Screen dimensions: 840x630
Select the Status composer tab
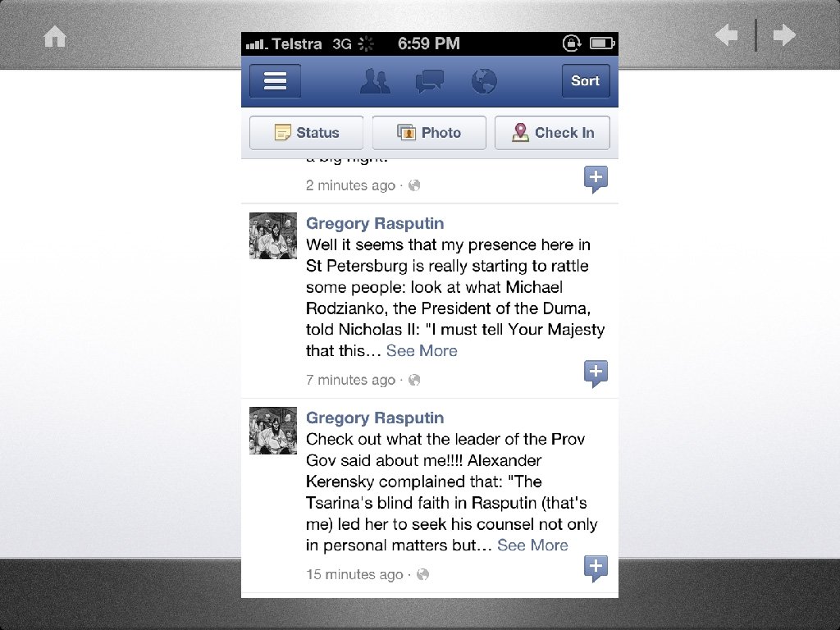click(307, 133)
